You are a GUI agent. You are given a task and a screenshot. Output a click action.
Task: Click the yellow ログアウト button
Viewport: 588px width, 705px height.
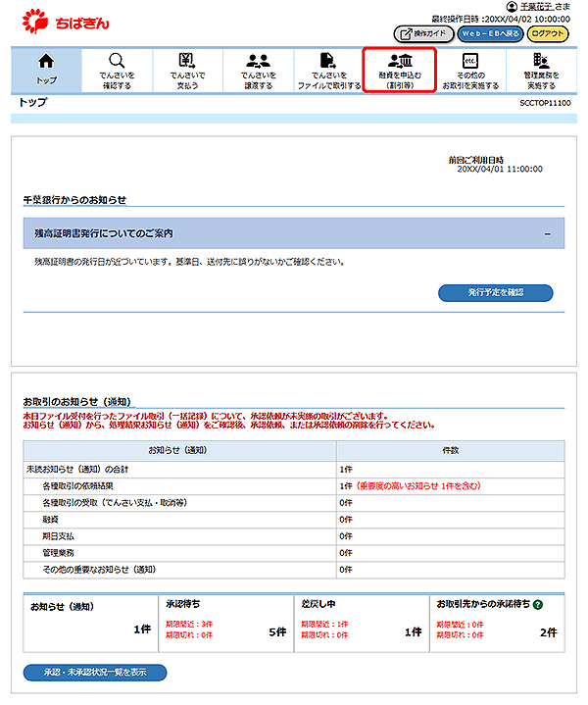click(547, 33)
